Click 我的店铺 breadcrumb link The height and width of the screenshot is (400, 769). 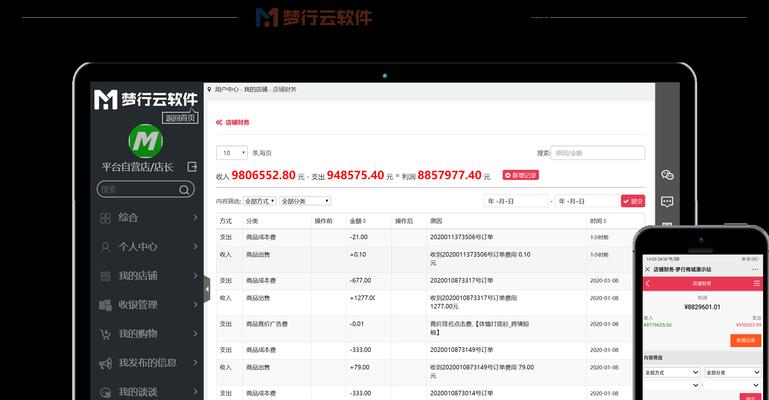click(256, 89)
